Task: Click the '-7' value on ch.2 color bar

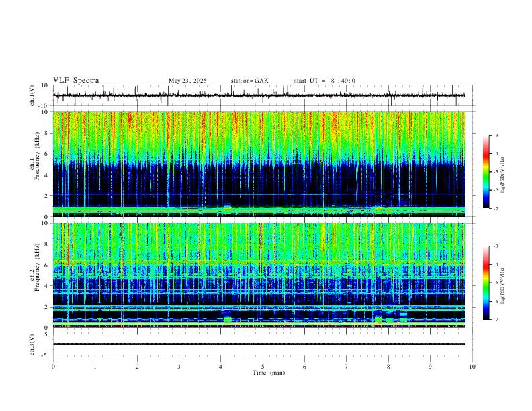Action: (x=496, y=320)
